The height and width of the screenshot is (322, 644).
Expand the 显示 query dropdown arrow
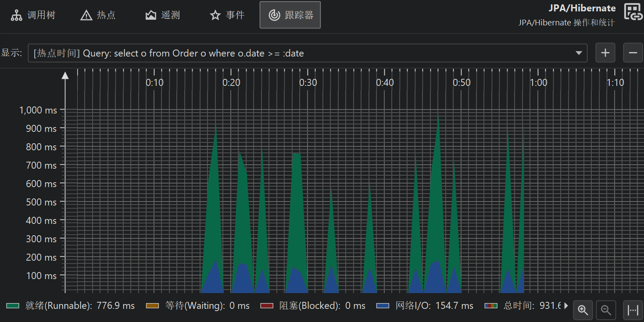click(x=578, y=53)
